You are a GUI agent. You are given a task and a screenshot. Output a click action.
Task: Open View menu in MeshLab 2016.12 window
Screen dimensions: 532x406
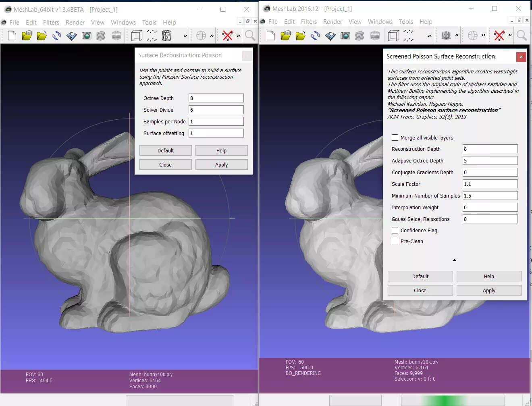click(x=355, y=22)
